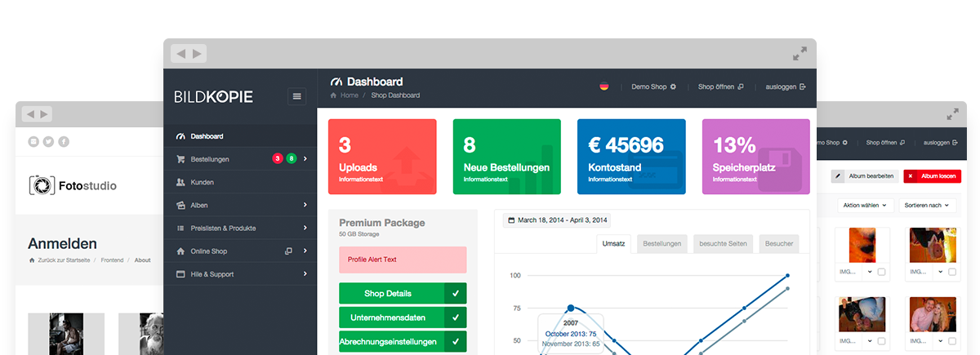Image resolution: width=980 pixels, height=355 pixels.
Task: Expand the Online Shop submenu chevron
Action: (305, 251)
